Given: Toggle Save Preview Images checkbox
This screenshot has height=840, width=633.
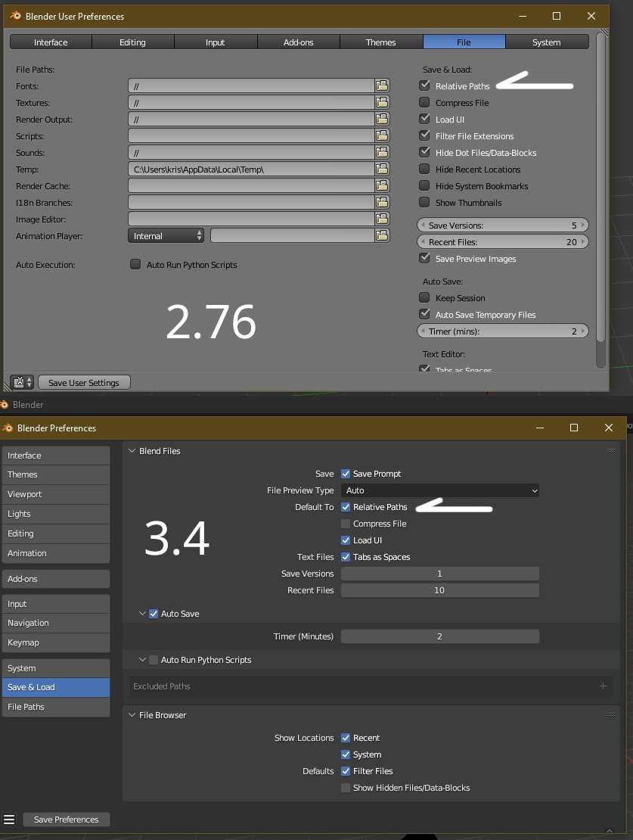Looking at the screenshot, I should click(x=425, y=258).
